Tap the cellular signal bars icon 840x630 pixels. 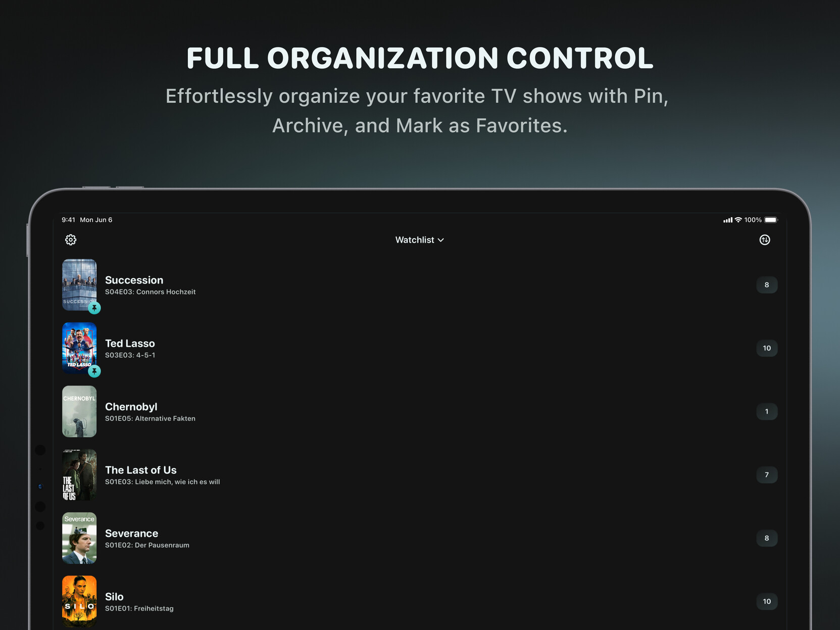point(728,220)
